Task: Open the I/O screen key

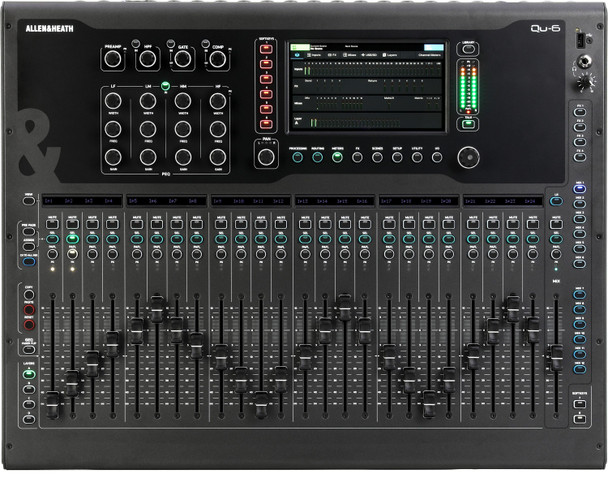Action: [437, 157]
